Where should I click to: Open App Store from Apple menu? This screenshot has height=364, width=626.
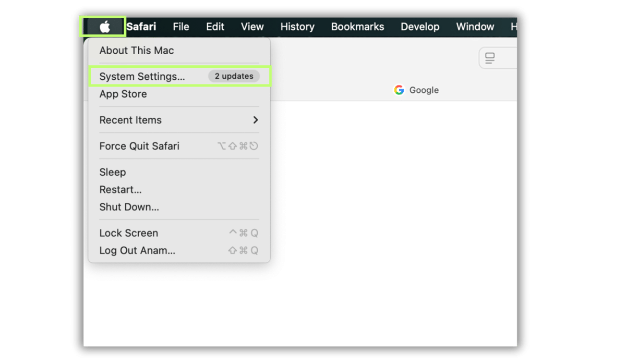[x=179, y=94]
